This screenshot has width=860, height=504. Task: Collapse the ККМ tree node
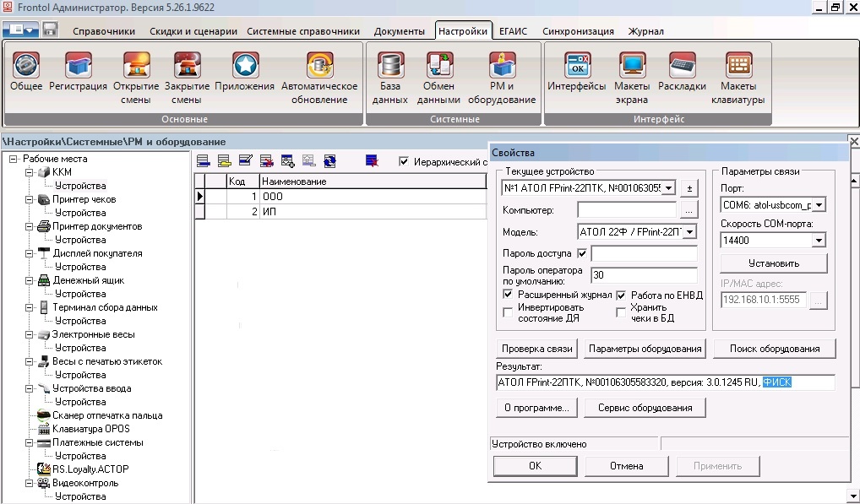click(29, 172)
